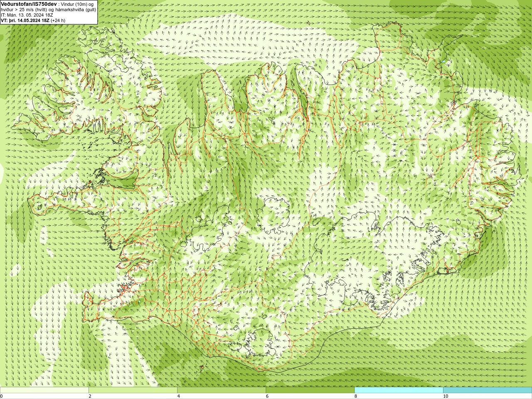Screen dimensions: 532x399
Task: Click the light cyan 8–10 legend swatch
Action: [x=399, y=390]
